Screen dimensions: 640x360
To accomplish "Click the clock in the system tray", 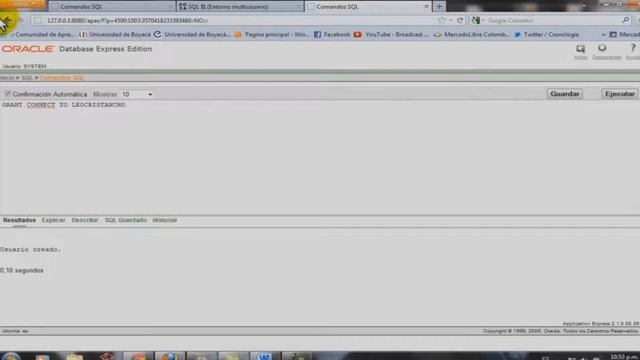I will [x=624, y=357].
